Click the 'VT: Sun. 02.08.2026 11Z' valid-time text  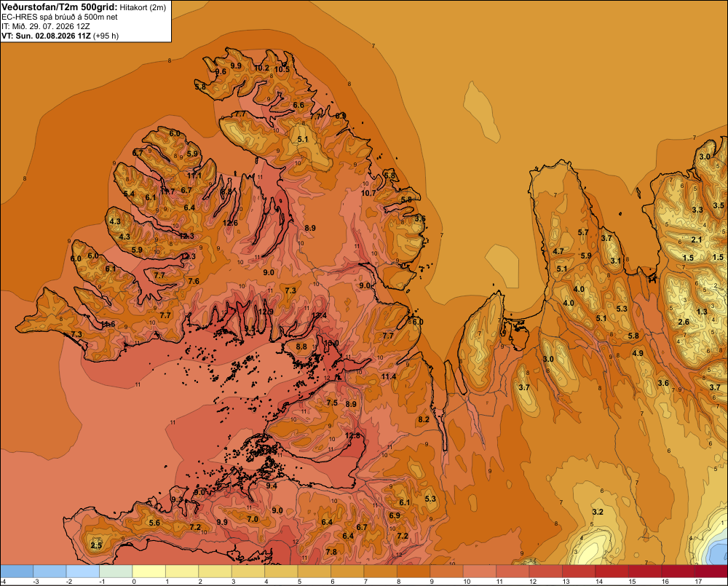tap(47, 36)
